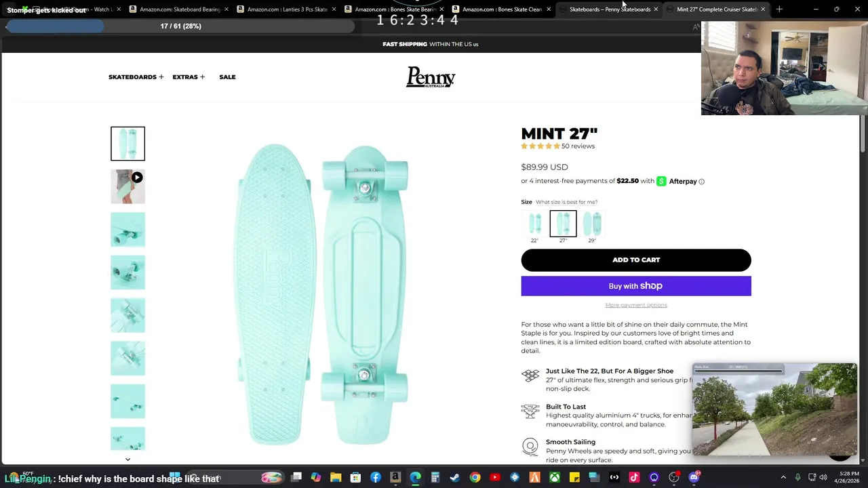
Task: Play the product video thumbnail
Action: (x=127, y=186)
